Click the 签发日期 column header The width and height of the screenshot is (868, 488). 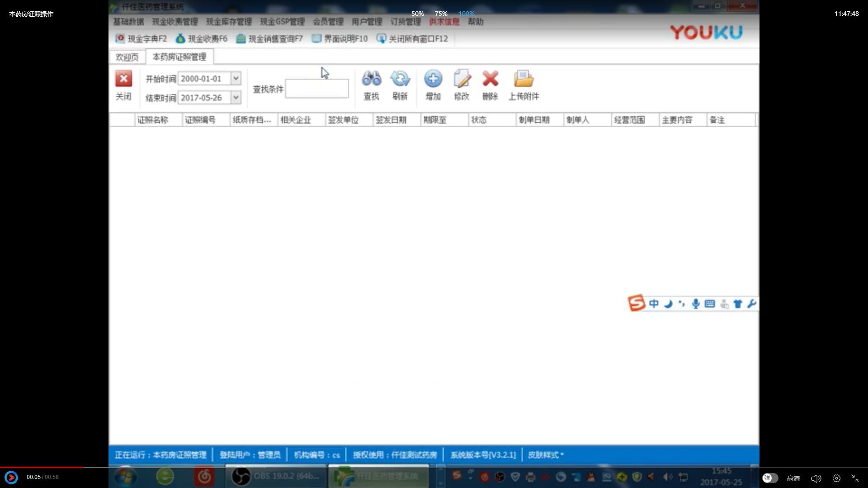point(397,120)
